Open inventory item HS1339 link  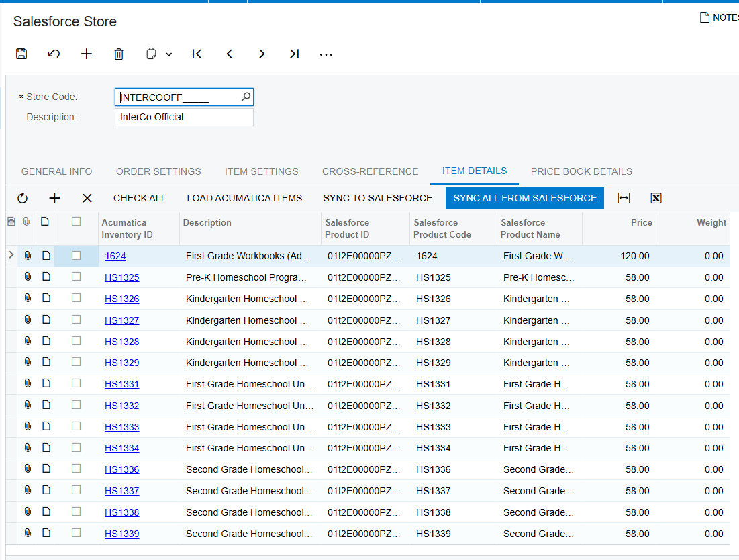[x=121, y=534]
